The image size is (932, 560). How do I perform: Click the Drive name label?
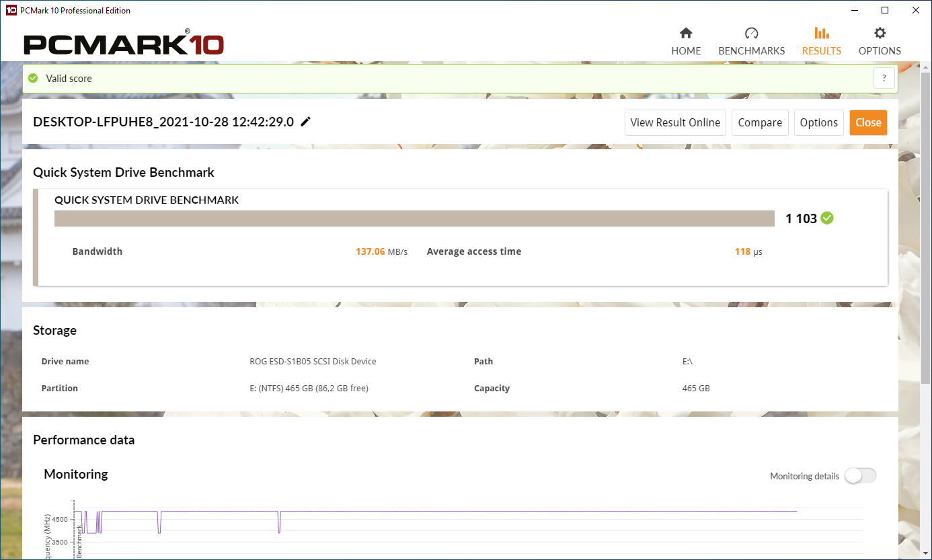65,361
